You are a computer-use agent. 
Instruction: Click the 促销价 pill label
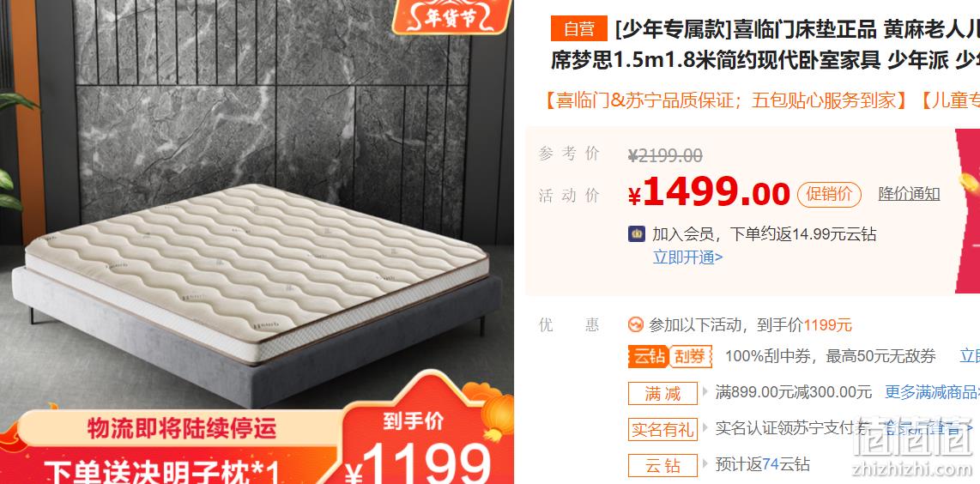[829, 195]
